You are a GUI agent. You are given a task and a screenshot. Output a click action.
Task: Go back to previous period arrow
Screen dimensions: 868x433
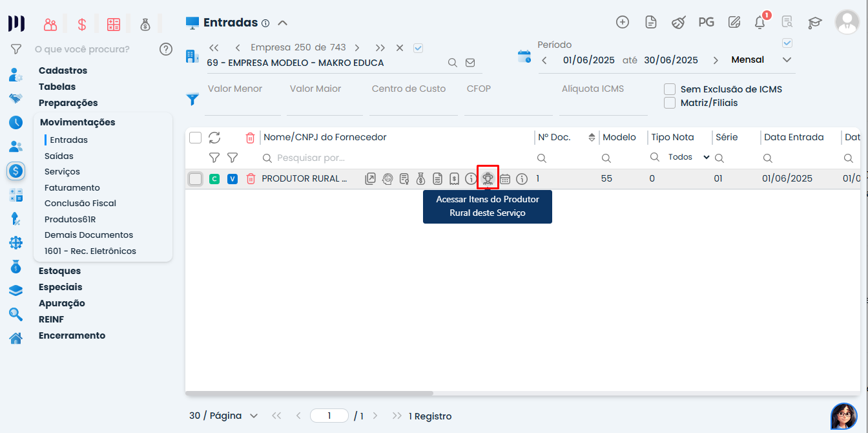[x=544, y=60]
